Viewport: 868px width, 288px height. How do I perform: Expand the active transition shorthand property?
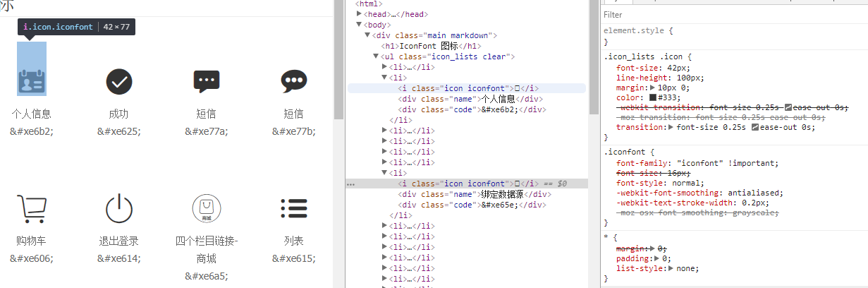(x=671, y=127)
